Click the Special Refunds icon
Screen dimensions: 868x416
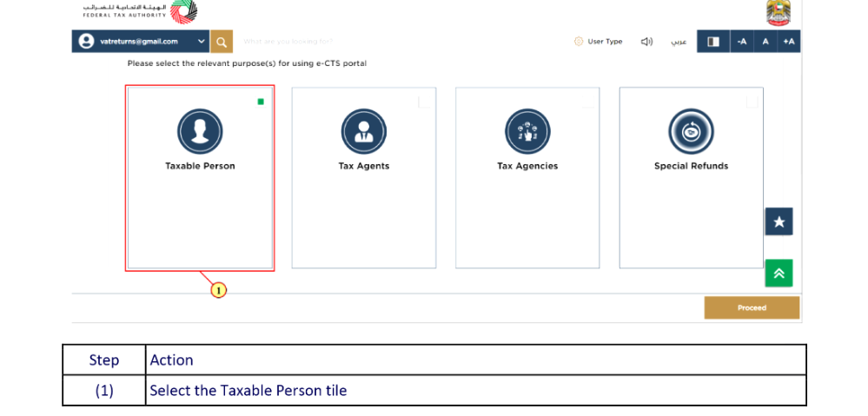click(x=691, y=131)
